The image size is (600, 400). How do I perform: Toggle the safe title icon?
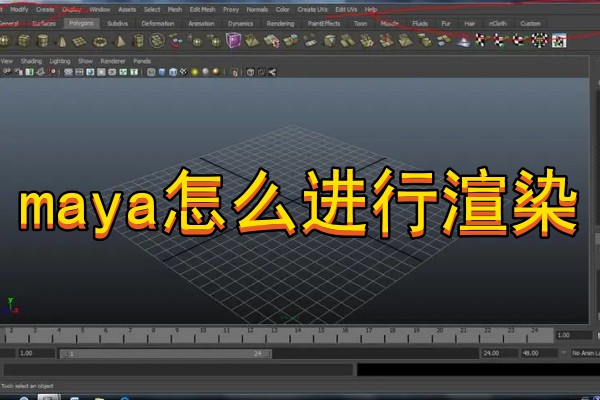134,72
